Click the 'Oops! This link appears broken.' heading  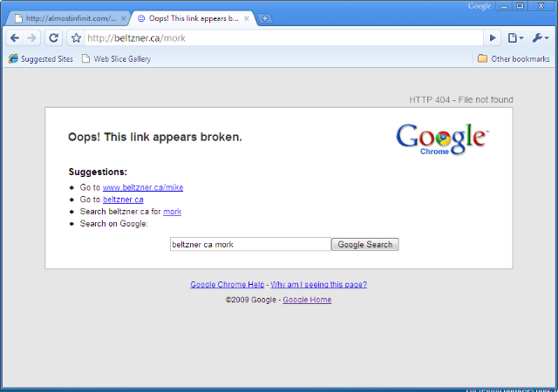[155, 137]
